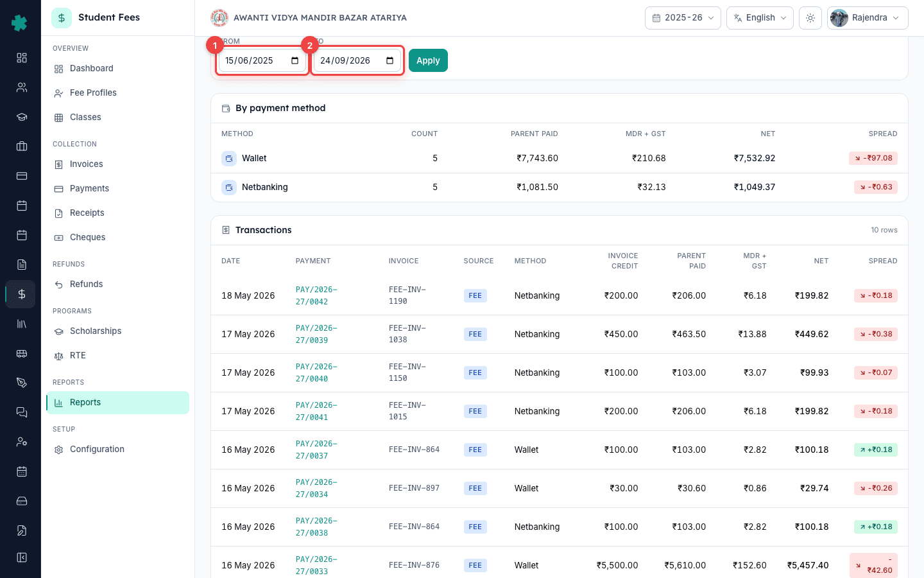Screen dimensions: 924x578
Task: Click the library books icon in the left rail
Action: (22, 324)
